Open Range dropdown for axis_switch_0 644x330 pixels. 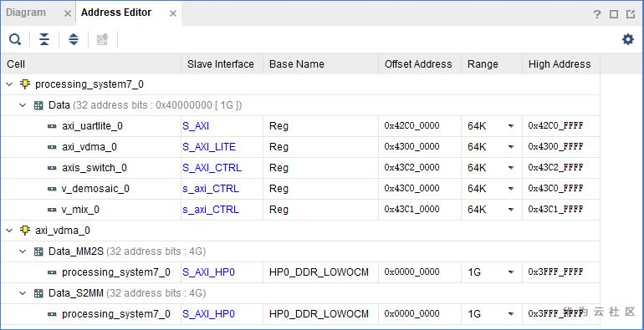[x=511, y=168]
